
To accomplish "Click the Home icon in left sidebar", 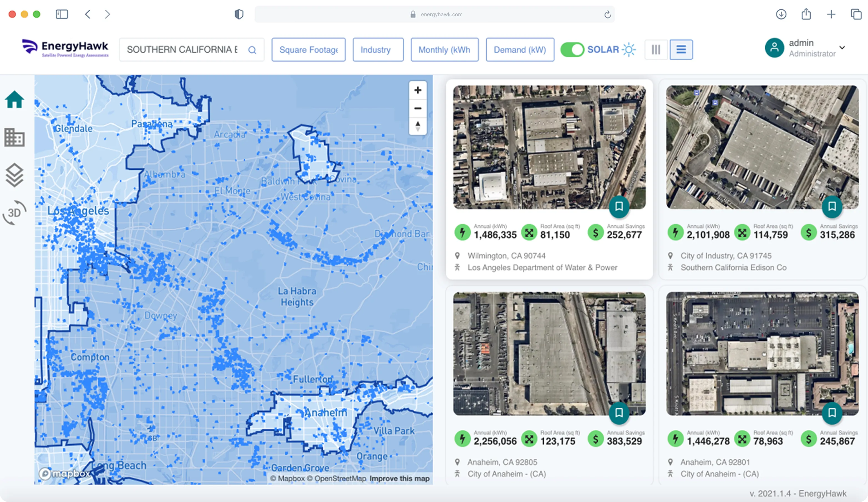I will pos(14,100).
